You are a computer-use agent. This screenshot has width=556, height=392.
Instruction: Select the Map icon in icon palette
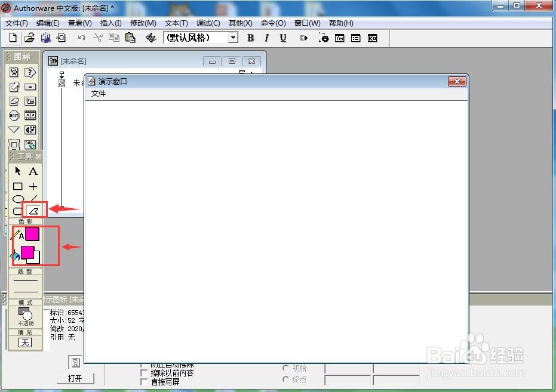(30, 101)
